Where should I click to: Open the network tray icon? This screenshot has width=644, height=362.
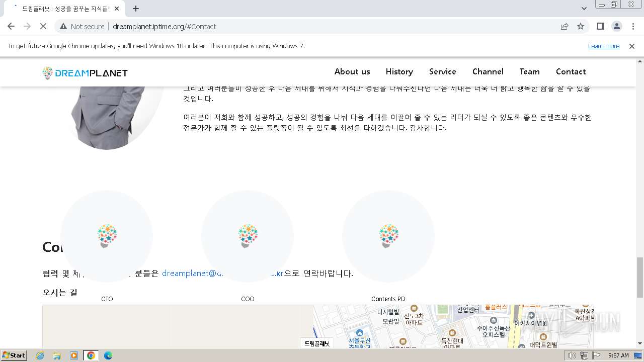tap(584, 355)
